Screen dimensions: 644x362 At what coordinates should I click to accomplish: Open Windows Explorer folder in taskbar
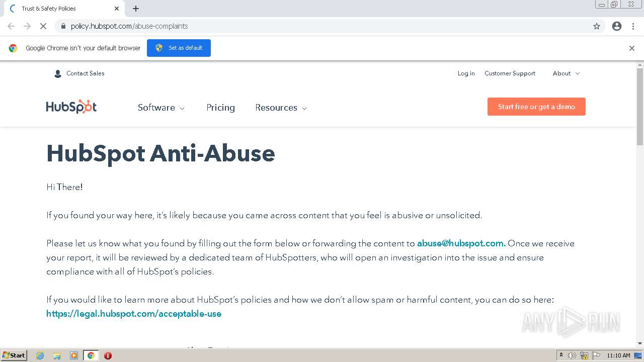tap(57, 355)
